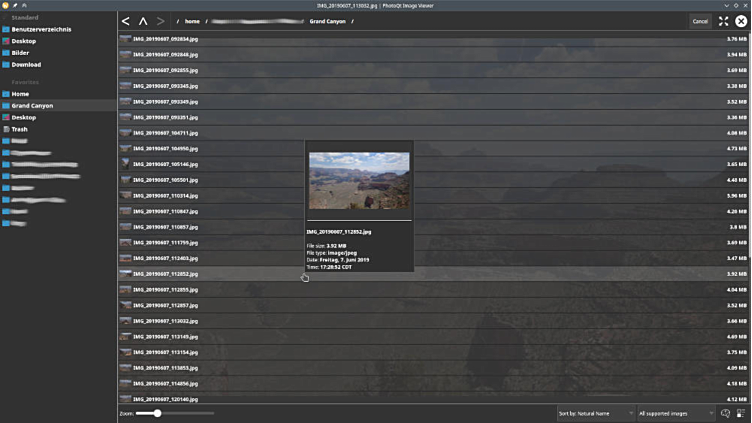The height and width of the screenshot is (423, 752).
Task: Click the pin icon in title bar
Action: (x=15, y=5)
